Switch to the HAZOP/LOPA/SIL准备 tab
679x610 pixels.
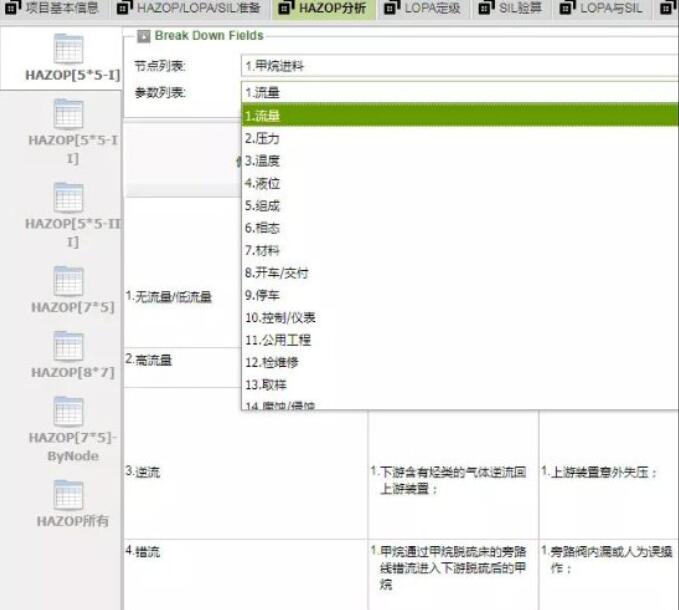[x=190, y=9]
